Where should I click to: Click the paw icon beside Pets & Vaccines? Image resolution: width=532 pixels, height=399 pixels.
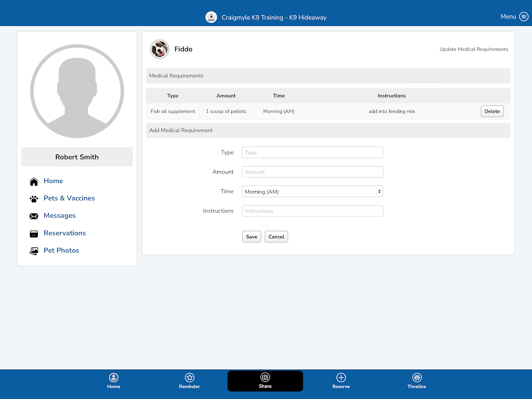click(34, 199)
